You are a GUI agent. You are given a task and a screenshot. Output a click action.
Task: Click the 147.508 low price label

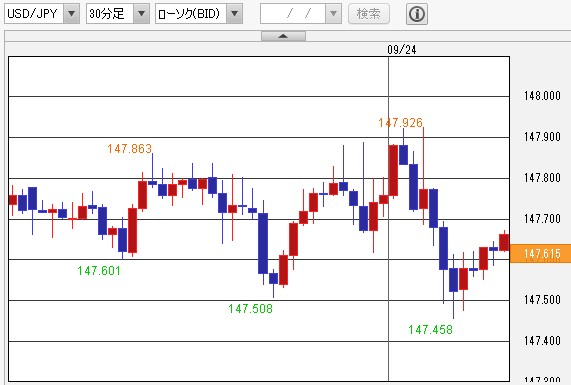point(250,309)
